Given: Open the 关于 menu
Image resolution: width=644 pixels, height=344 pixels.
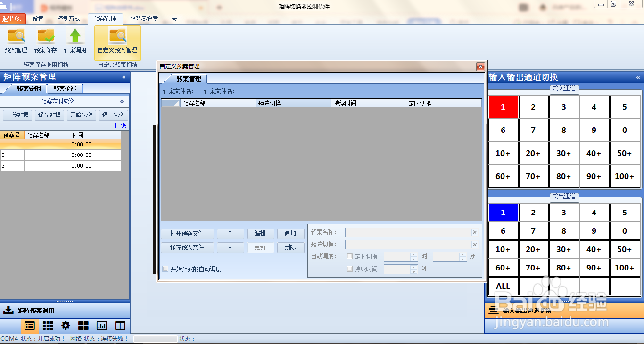Looking at the screenshot, I should pos(177,19).
